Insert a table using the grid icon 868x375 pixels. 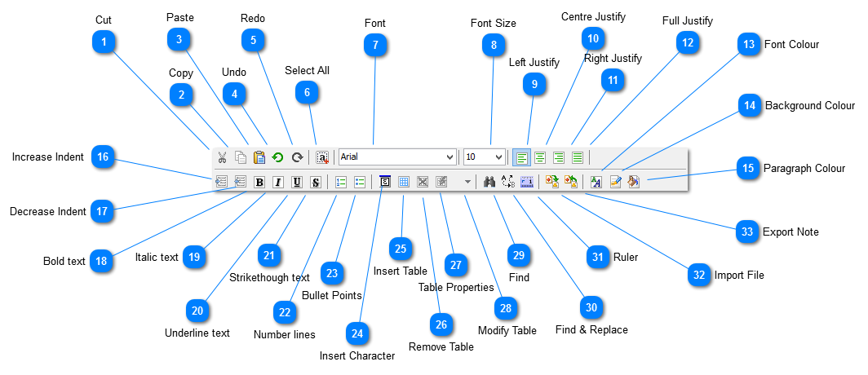click(x=404, y=182)
